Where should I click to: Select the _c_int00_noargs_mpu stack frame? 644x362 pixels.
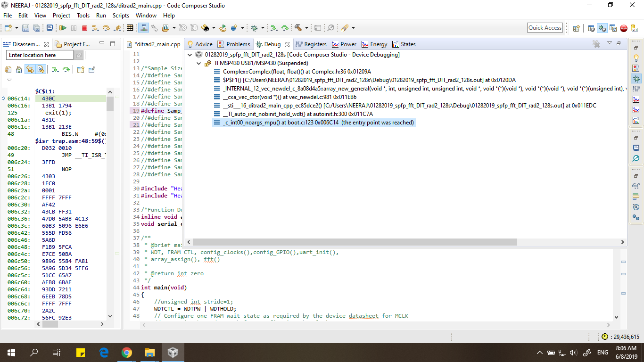tap(314, 123)
